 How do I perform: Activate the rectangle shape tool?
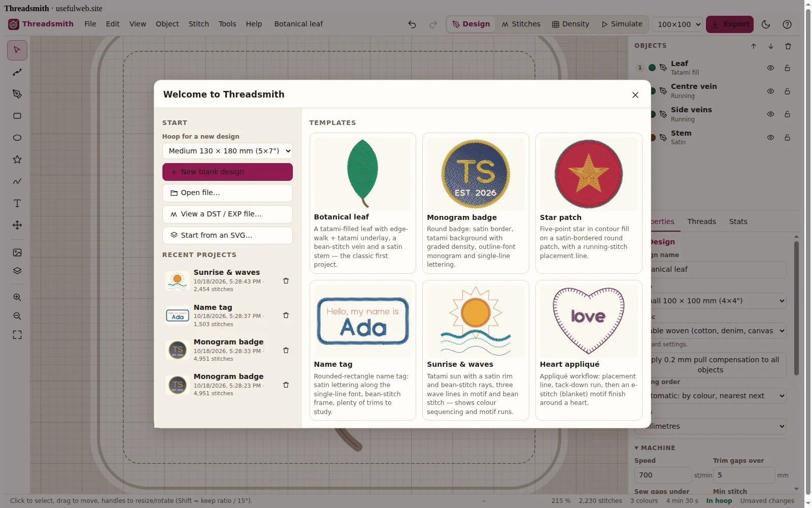[x=17, y=116]
